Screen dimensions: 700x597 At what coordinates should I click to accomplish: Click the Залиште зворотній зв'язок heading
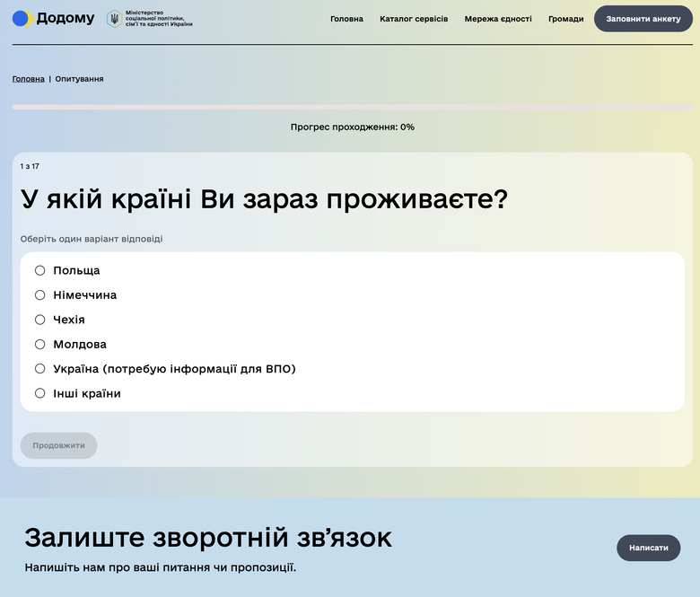pyautogui.click(x=208, y=538)
